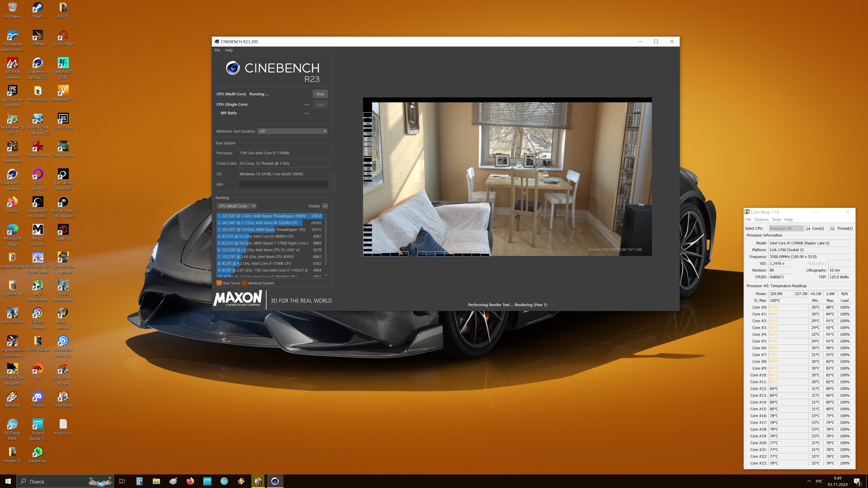The height and width of the screenshot is (488, 868).
Task: Expand the Details dropdown arrow in Ranking
Action: pyautogui.click(x=325, y=206)
